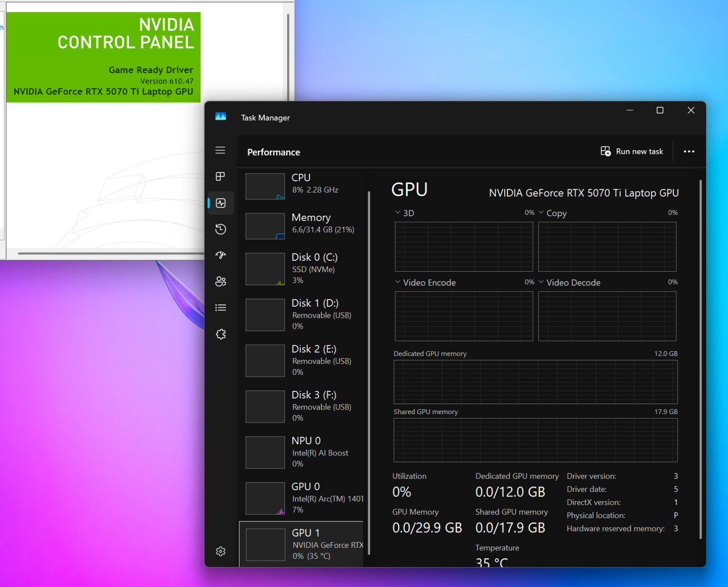Click the Video Decode utilization graph

(x=607, y=316)
